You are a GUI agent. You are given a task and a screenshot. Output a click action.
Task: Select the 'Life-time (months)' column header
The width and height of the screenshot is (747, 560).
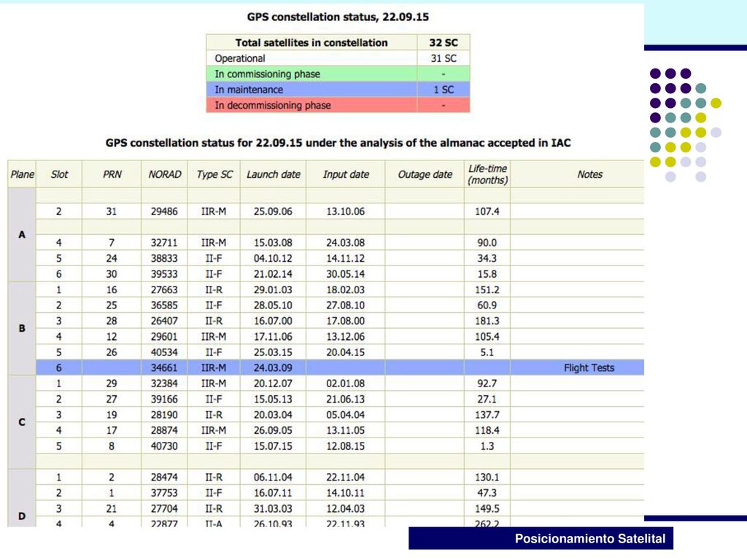pyautogui.click(x=487, y=174)
